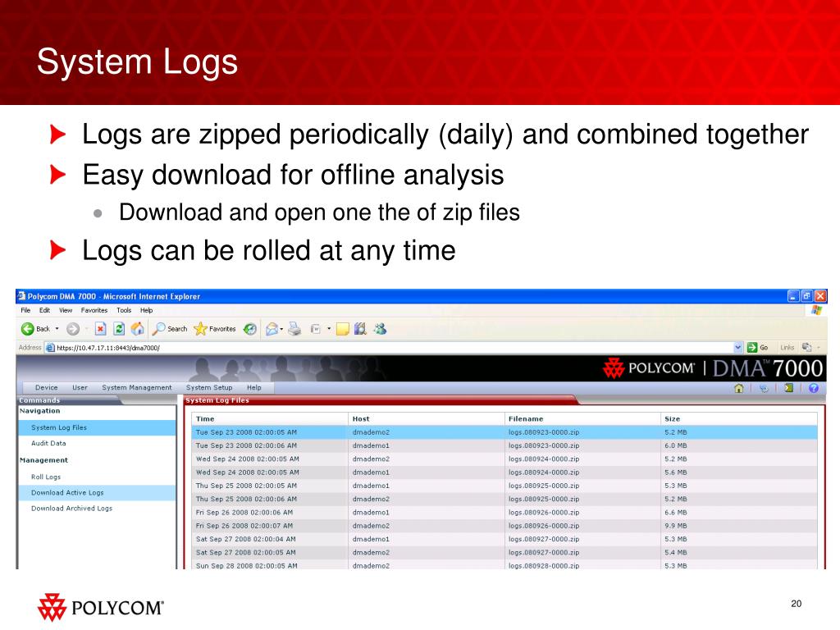Expand the address bar dropdown arrow
Image resolution: width=840 pixels, height=630 pixels.
coord(738,347)
